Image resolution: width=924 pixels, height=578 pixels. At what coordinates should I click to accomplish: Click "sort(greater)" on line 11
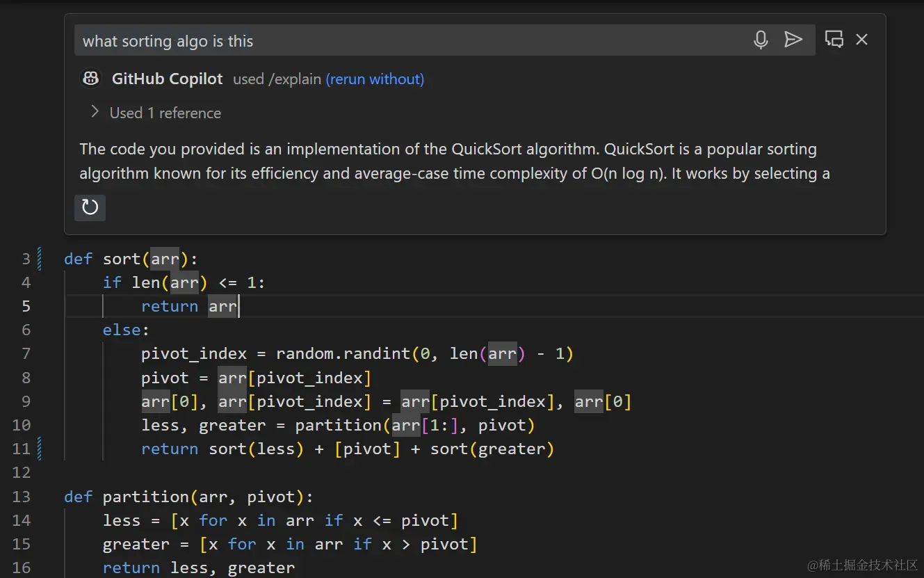coord(492,449)
